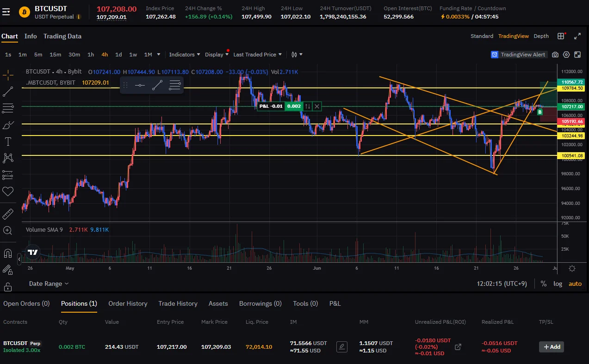This screenshot has height=364, width=589.
Task: Take a chart snapshot with camera icon
Action: [x=555, y=55]
